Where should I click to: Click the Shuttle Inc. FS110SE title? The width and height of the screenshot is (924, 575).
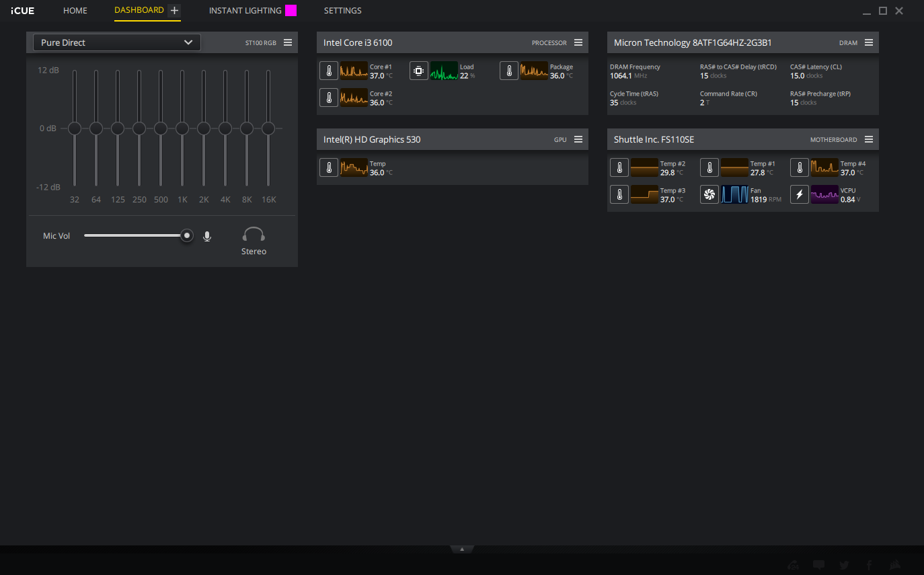point(654,139)
